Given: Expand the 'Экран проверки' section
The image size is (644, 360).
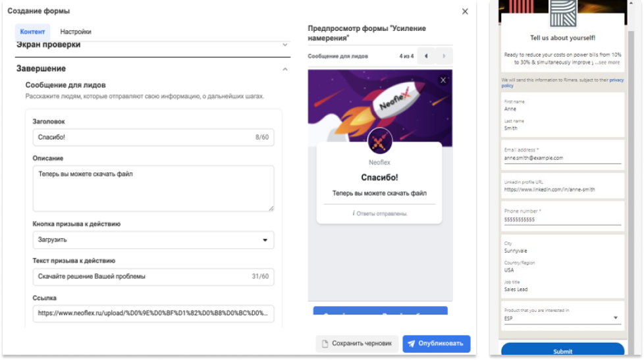Looking at the screenshot, I should tap(285, 45).
